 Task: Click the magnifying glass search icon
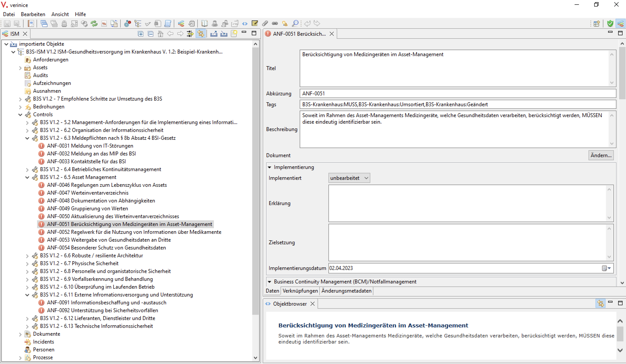tap(295, 24)
